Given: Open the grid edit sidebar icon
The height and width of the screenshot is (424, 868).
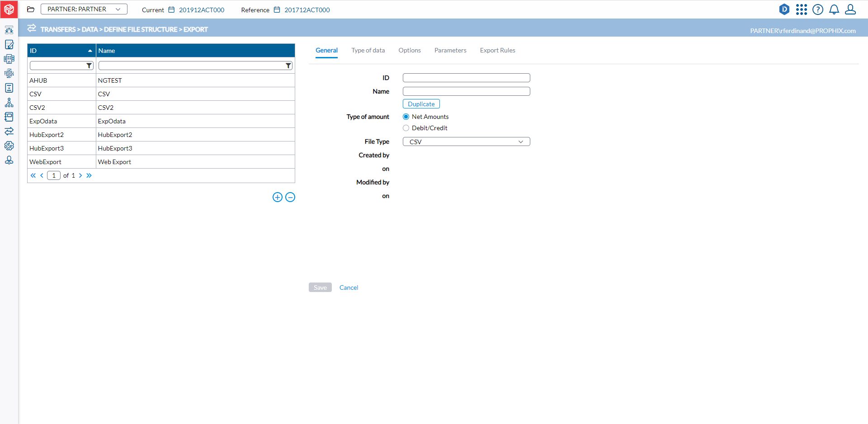Looking at the screenshot, I should [9, 44].
